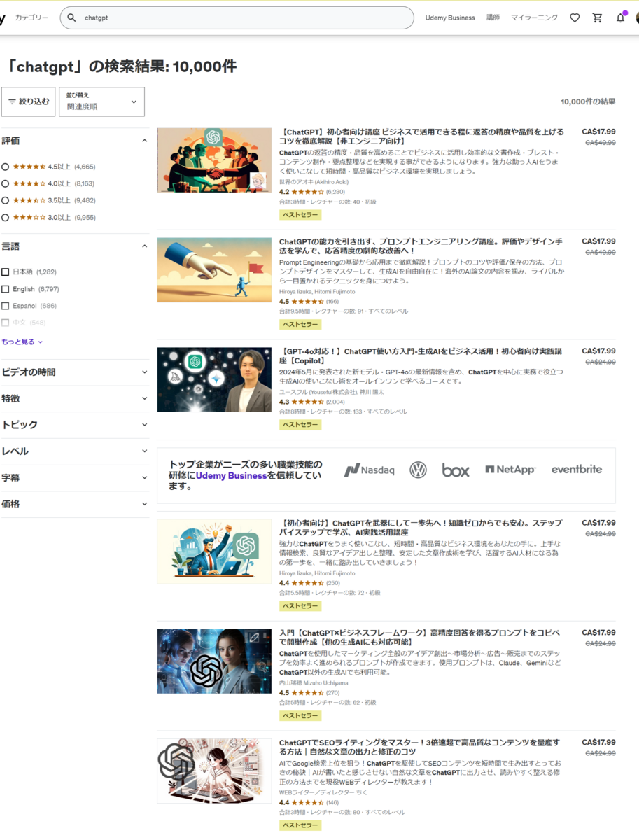This screenshot has height=840, width=639.
Task: Click the 4.5 rating with (270) reviews
Action: tap(309, 693)
